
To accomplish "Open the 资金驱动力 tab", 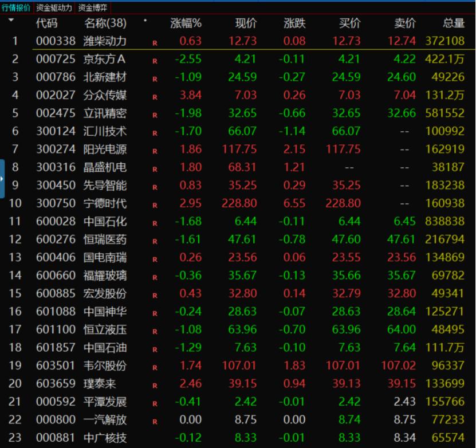I will pyautogui.click(x=54, y=7).
